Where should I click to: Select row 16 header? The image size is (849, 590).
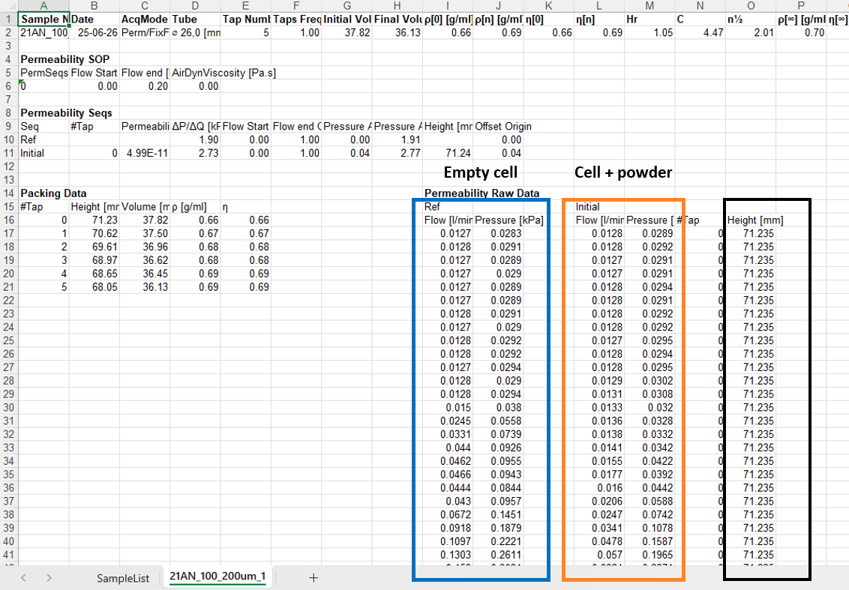click(x=9, y=220)
